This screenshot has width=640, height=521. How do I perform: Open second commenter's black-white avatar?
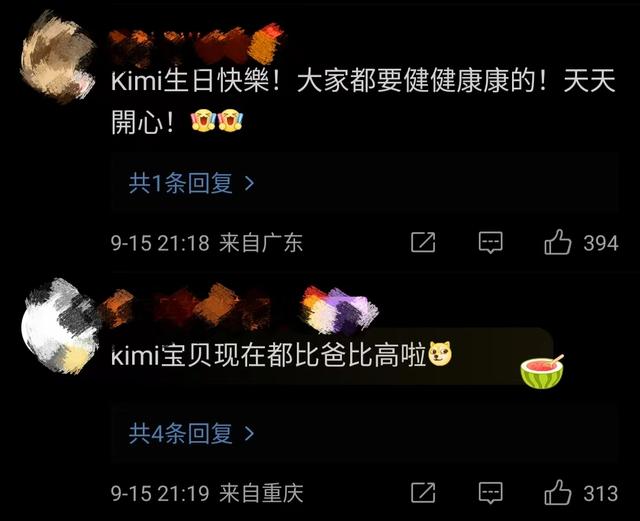pyautogui.click(x=60, y=326)
